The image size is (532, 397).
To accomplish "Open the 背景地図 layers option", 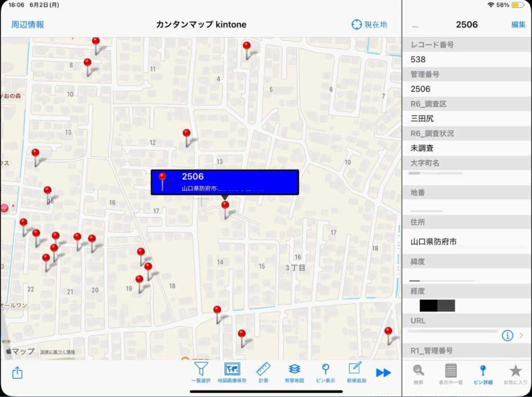I will click(294, 372).
